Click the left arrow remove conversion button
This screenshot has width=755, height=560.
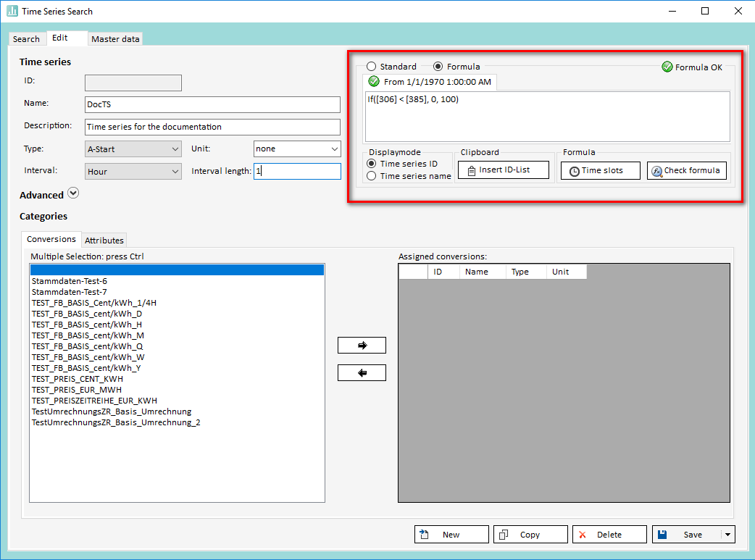[362, 372]
